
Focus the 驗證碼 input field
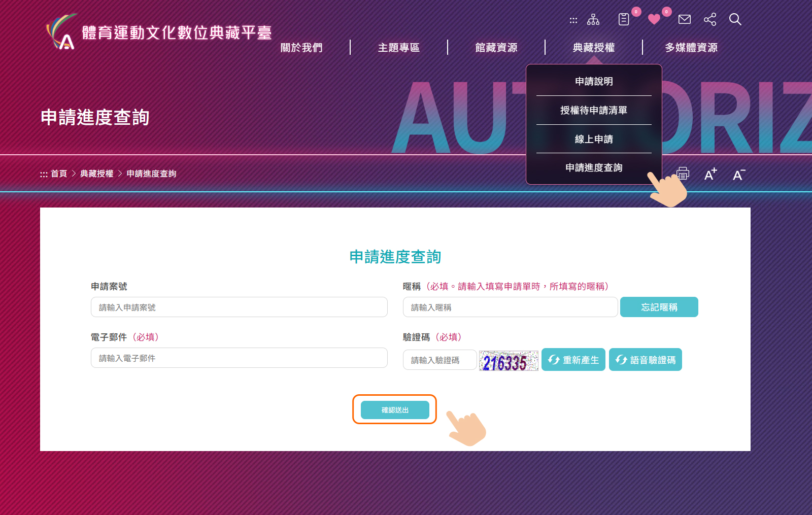440,360
